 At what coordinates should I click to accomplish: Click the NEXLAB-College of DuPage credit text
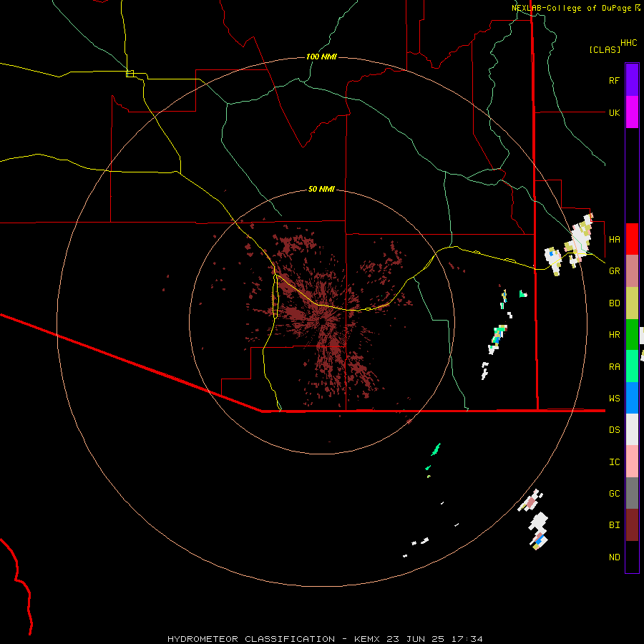coord(571,8)
